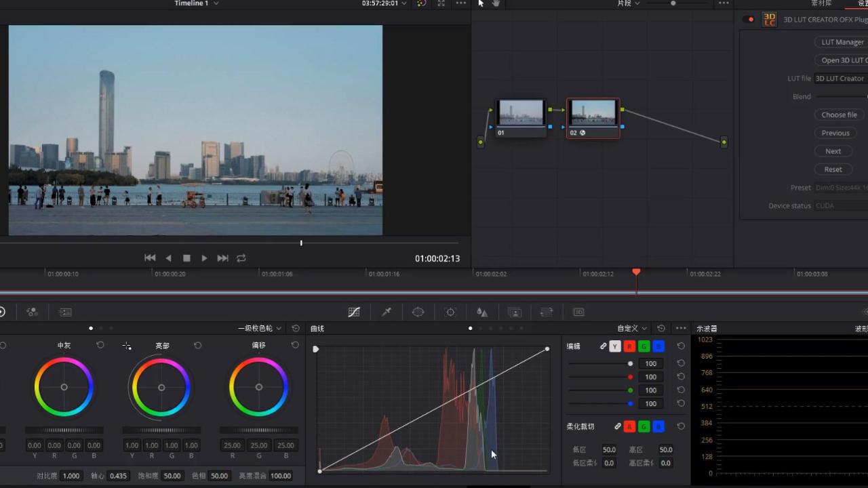Open the 一级校色轮 mode dropdown
Screen dimensions: 868x488
260,328
